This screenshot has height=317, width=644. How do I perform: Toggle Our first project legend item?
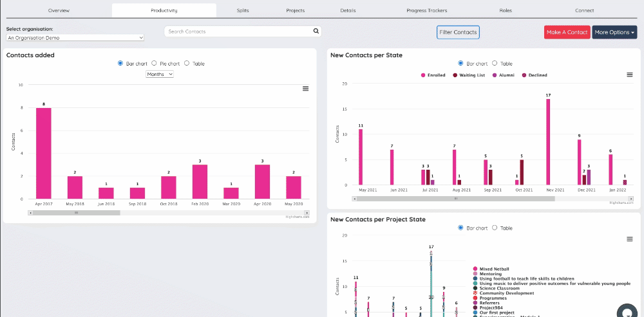pos(494,312)
